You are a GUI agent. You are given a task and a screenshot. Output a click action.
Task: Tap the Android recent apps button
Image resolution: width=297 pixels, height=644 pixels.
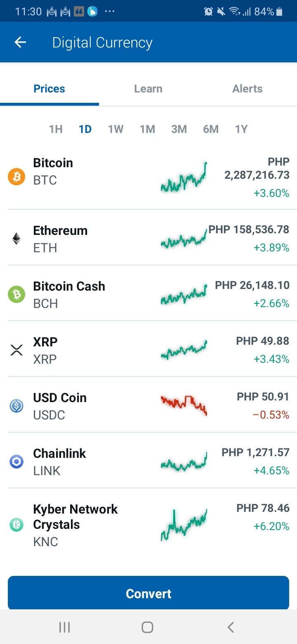[x=64, y=627]
